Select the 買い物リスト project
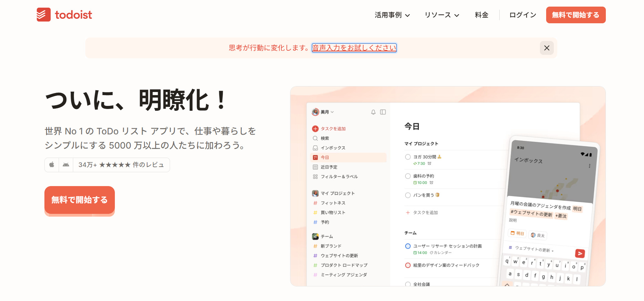 point(333,212)
